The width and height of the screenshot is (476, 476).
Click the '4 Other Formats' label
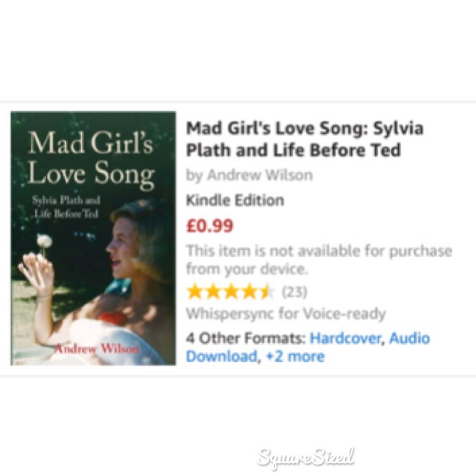(245, 338)
